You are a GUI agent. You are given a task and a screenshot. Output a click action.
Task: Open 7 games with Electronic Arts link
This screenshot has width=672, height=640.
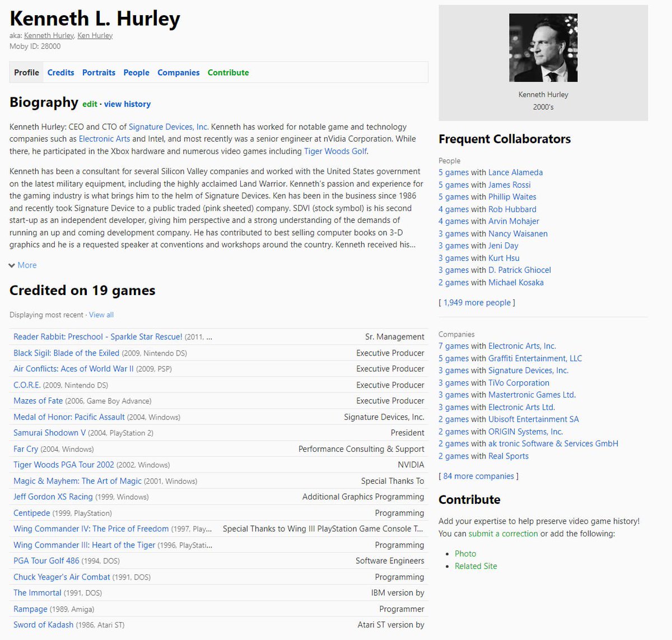pyautogui.click(x=454, y=346)
